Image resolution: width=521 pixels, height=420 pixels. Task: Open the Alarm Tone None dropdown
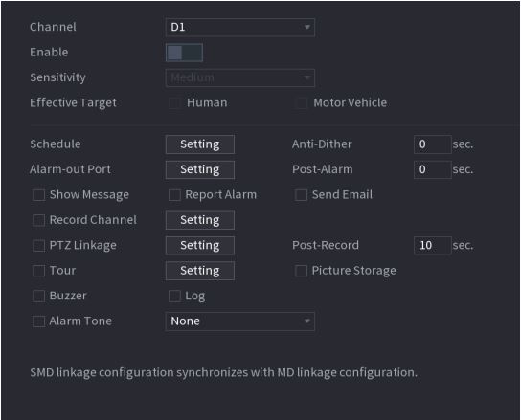239,321
